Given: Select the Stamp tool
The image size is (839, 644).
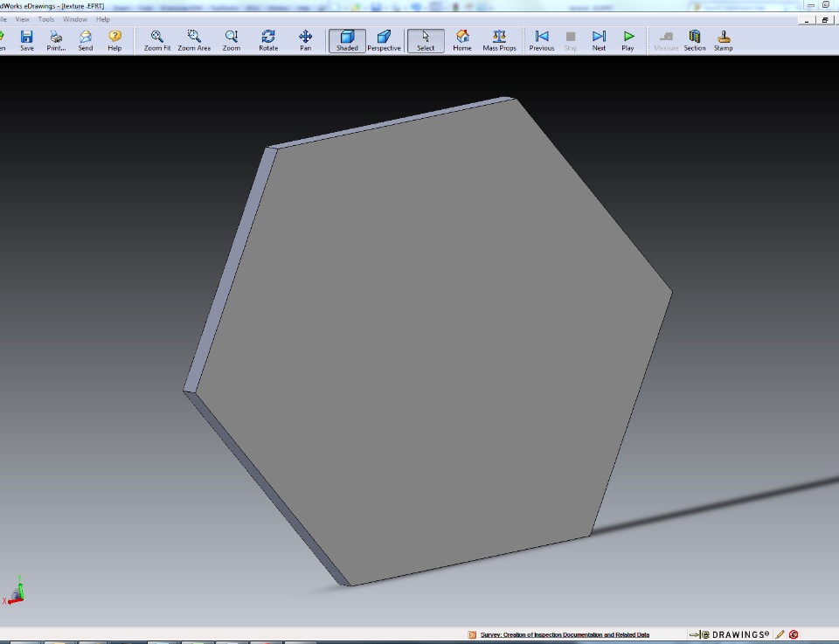Looking at the screenshot, I should pos(724,40).
